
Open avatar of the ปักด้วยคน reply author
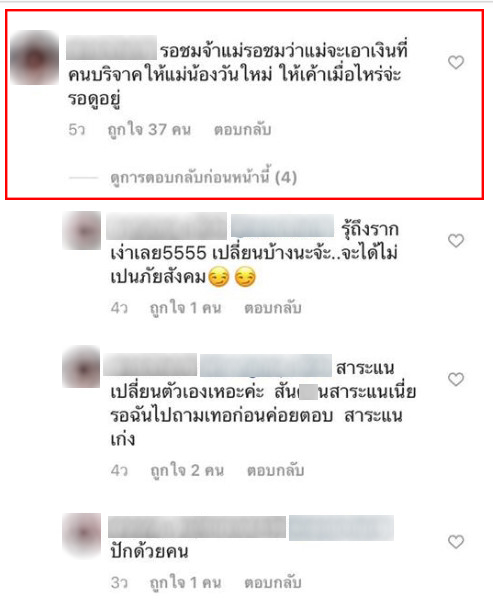click(x=81, y=533)
